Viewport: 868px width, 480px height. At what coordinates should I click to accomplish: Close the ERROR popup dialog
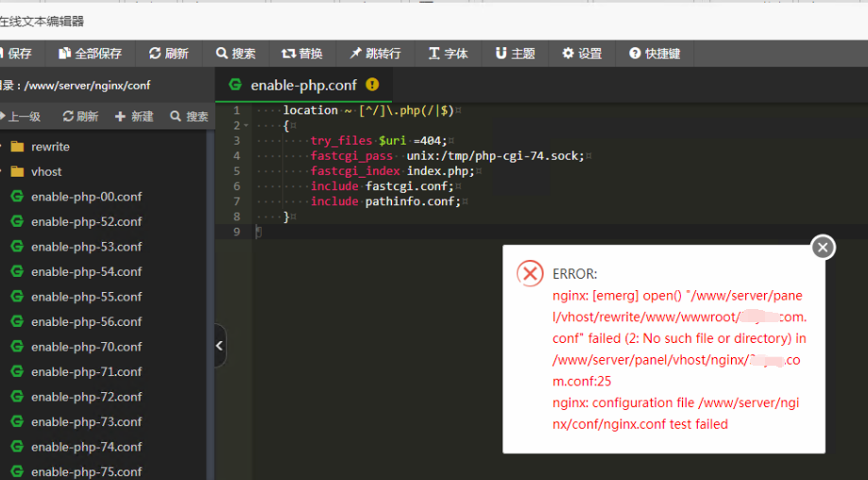pyautogui.click(x=823, y=248)
